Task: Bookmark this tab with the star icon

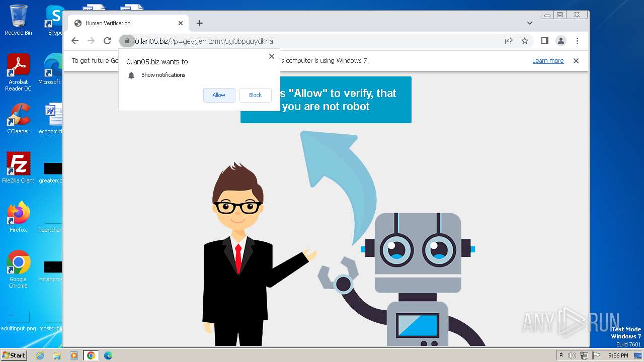Action: coord(525,41)
